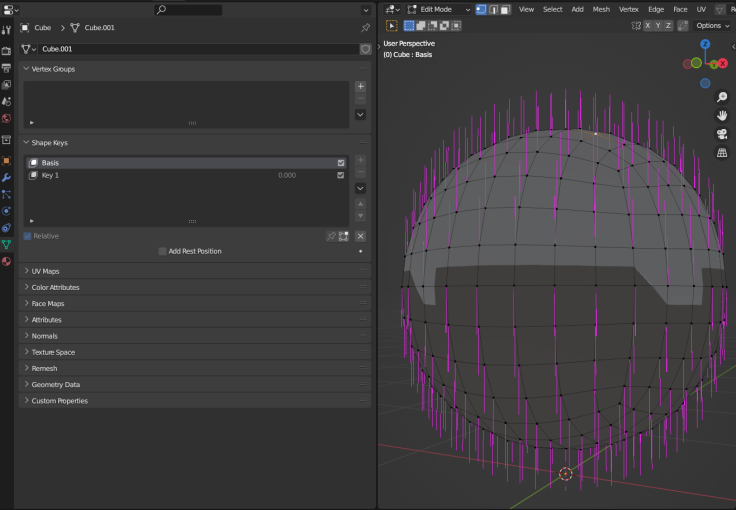Toggle shape key edit mode button
This screenshot has height=510, width=736.
click(344, 236)
